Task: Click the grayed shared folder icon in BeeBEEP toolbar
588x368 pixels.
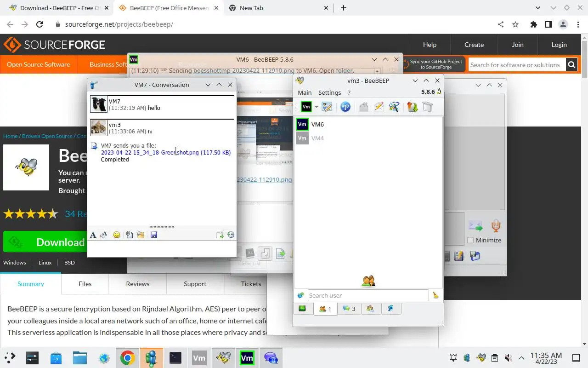Action: [364, 107]
